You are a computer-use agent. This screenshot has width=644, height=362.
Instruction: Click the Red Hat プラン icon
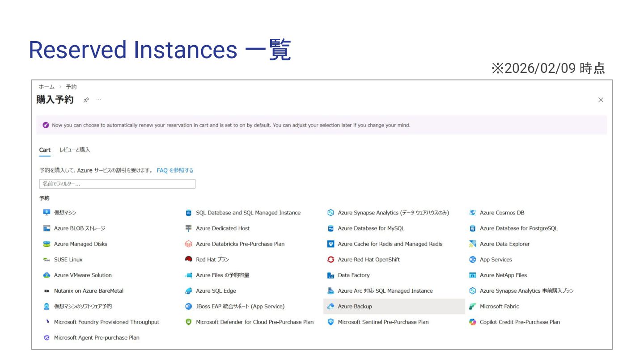click(188, 260)
